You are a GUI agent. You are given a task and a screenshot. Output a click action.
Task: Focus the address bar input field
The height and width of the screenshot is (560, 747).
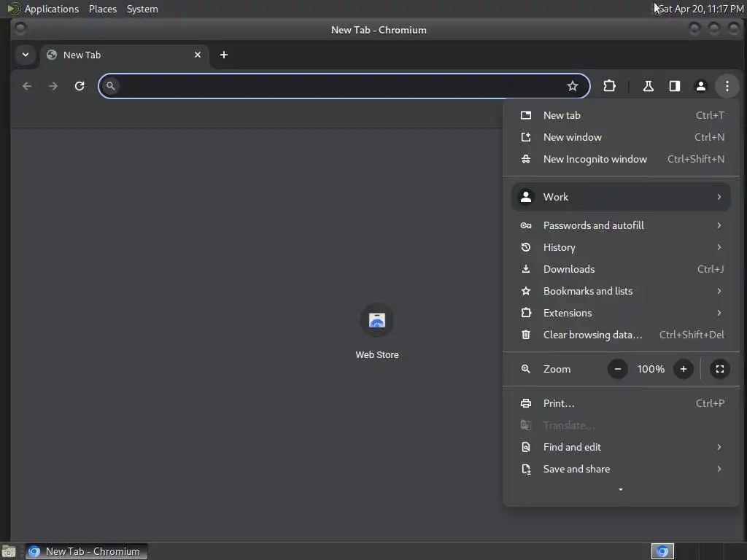pyautogui.click(x=344, y=86)
